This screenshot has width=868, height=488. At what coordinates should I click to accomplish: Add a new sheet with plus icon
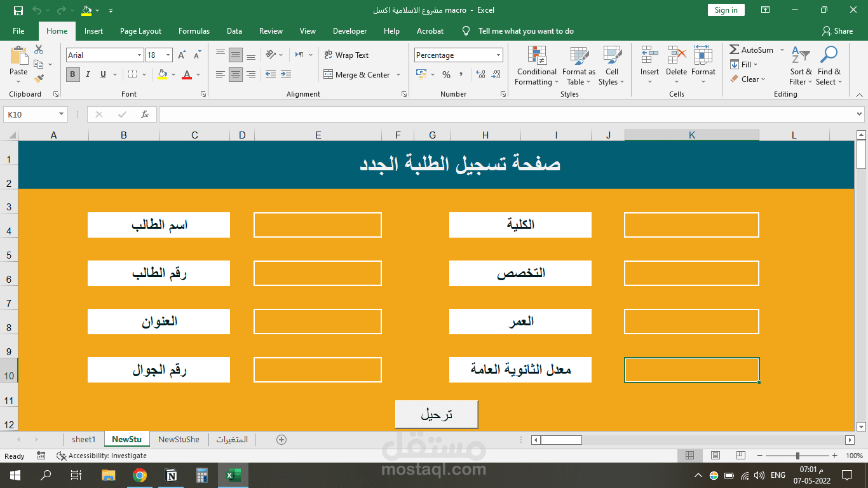coord(281,440)
